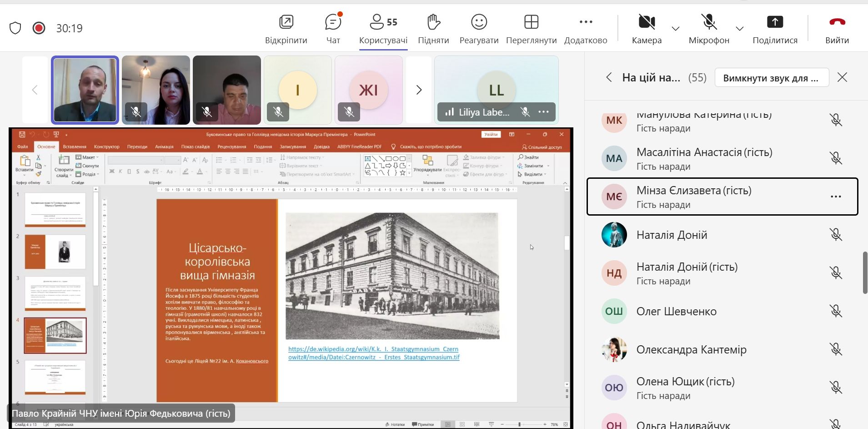
Task: Expand microphone options dropdown arrow
Action: coord(740,29)
